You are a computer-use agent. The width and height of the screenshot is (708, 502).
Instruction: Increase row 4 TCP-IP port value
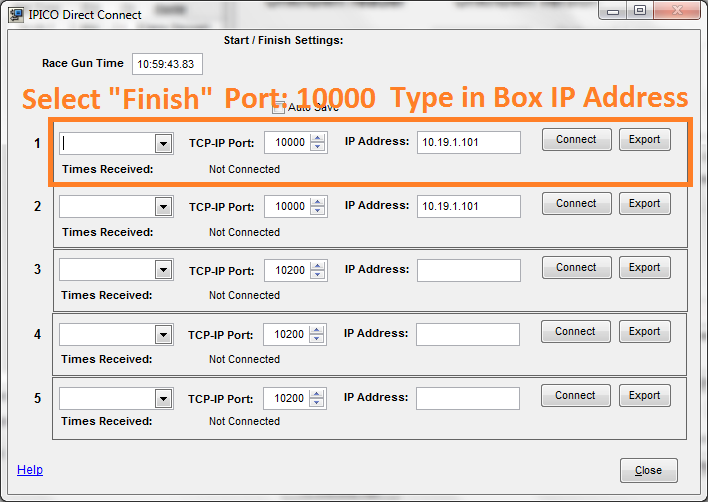click(317, 330)
